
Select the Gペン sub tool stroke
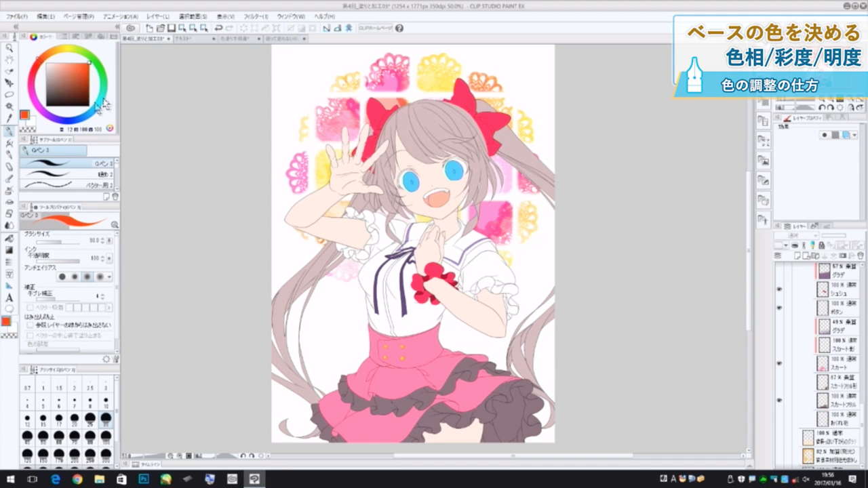(66, 163)
